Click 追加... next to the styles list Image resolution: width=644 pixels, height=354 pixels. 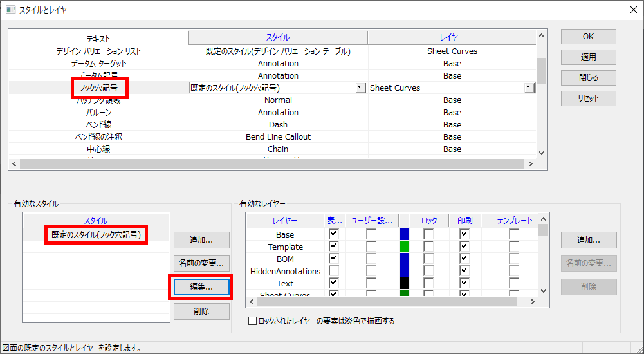[201, 240]
